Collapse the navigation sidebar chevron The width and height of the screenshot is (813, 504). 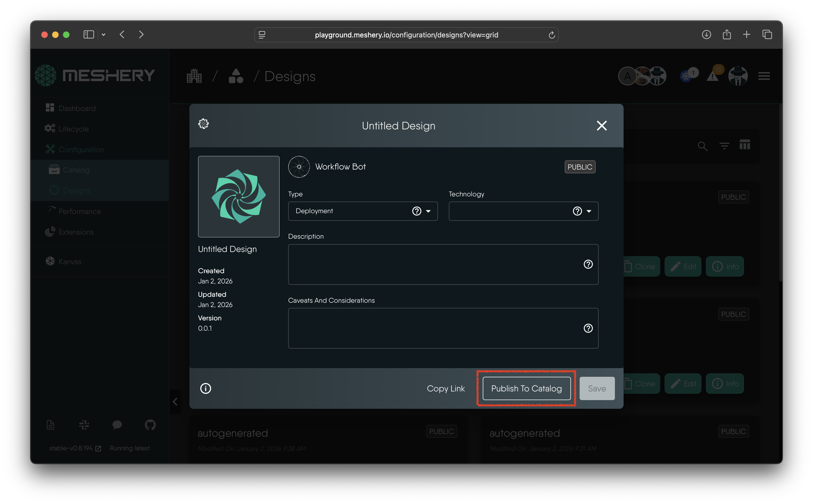pyautogui.click(x=175, y=402)
